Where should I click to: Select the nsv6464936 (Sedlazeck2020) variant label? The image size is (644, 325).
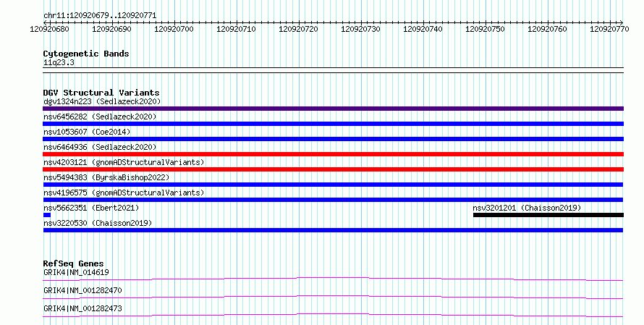(x=100, y=147)
